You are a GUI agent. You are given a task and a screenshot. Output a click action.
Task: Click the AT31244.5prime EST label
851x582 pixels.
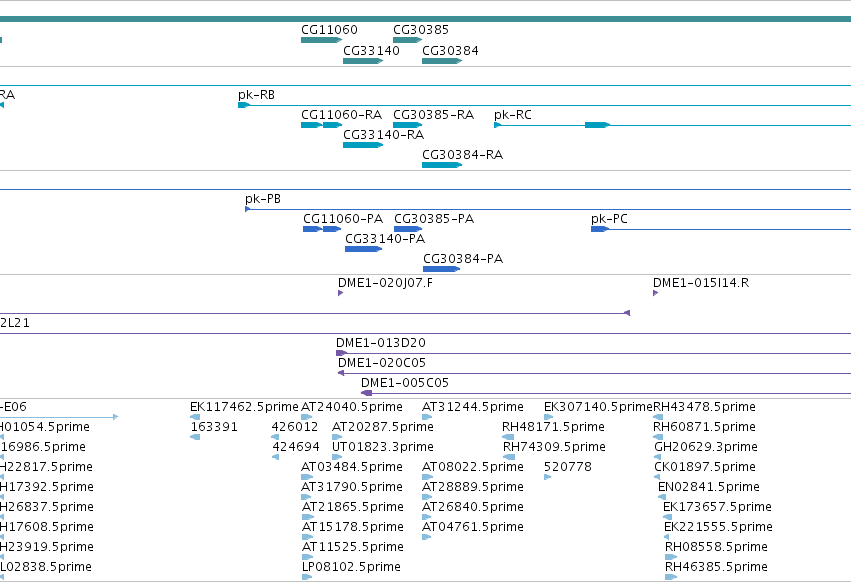coord(473,407)
